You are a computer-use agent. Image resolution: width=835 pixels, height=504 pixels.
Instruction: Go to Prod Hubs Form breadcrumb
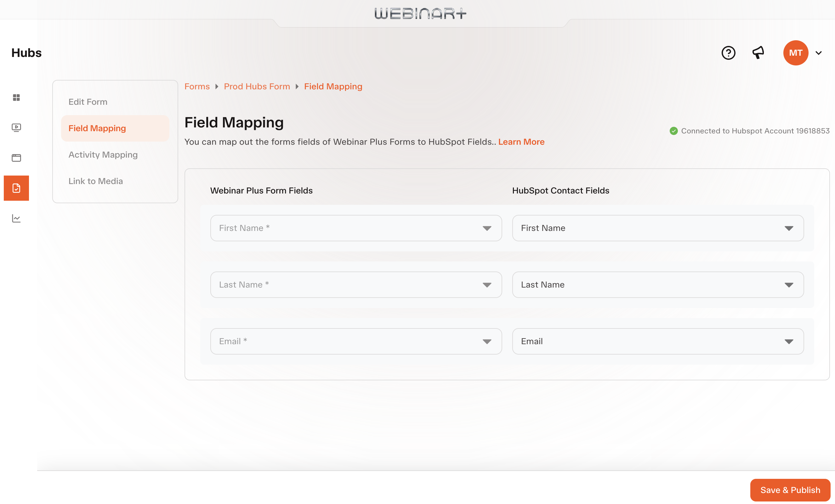click(x=257, y=87)
